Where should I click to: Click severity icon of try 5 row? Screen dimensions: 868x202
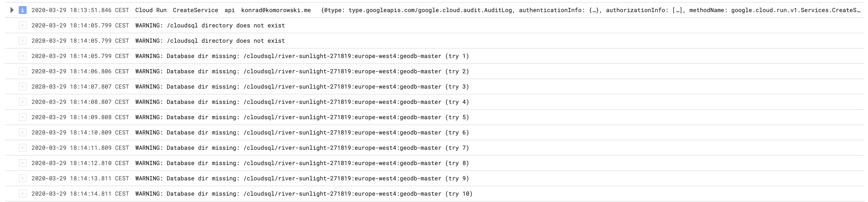(x=23, y=117)
